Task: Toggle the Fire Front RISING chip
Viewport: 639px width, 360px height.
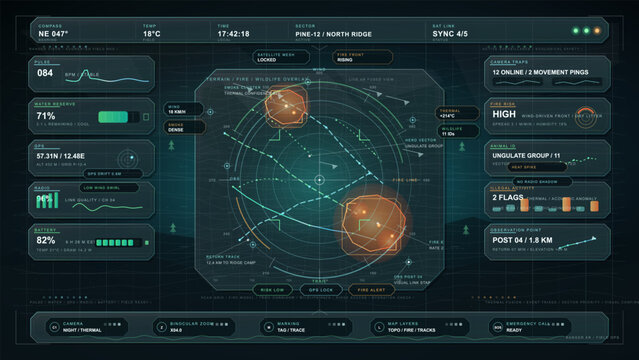Action: coord(362,57)
